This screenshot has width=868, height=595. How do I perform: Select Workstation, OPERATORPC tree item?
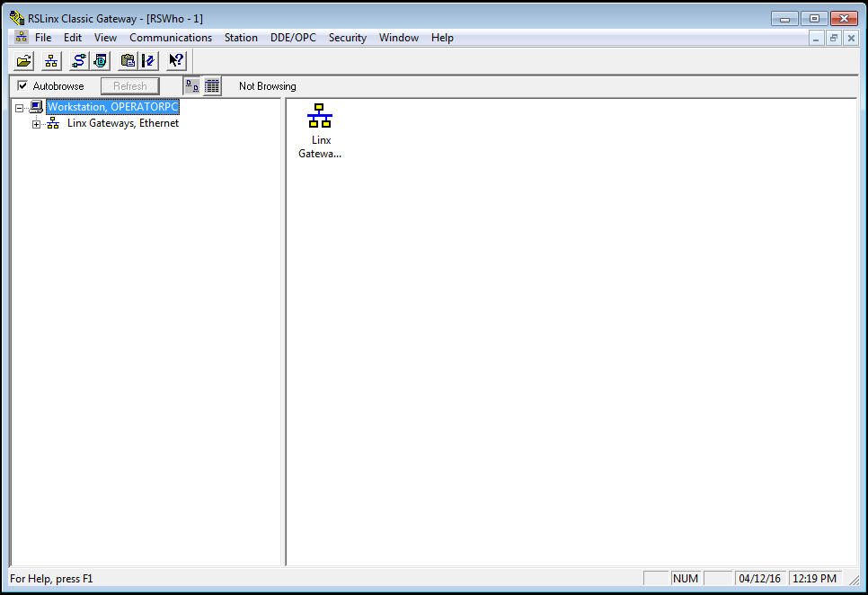(113, 107)
